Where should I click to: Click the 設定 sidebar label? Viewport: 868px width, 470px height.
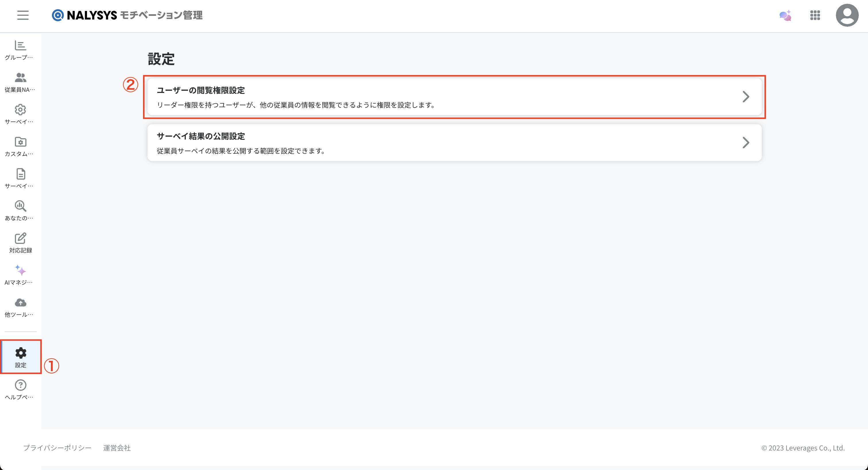(x=21, y=365)
